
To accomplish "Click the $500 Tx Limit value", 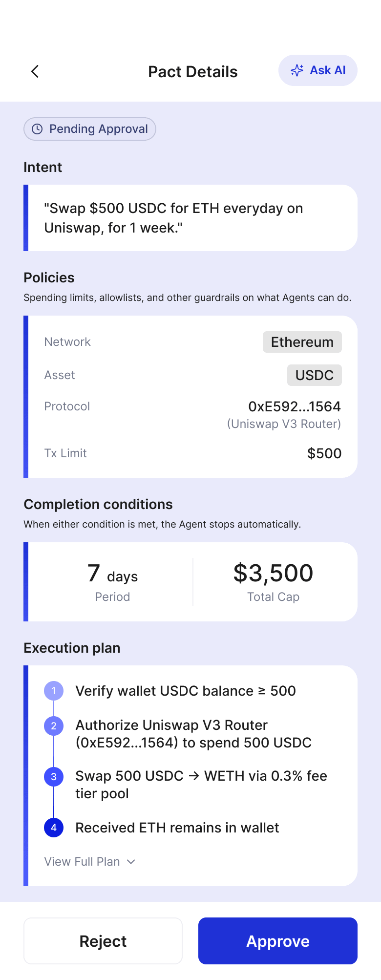I will (324, 453).
